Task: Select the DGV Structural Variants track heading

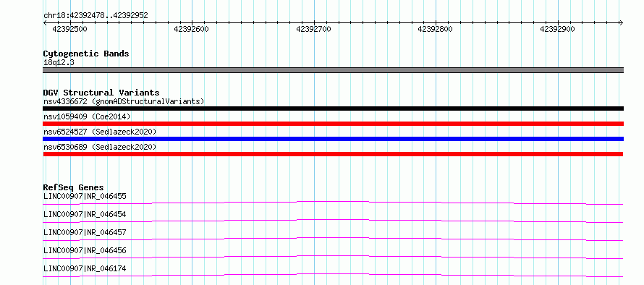Action: coord(101,93)
